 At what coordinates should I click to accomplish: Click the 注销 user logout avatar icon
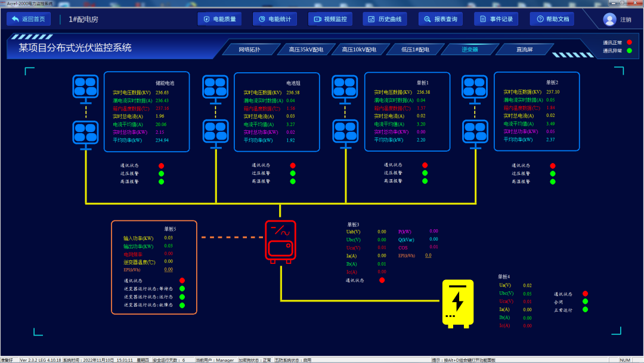click(x=610, y=19)
